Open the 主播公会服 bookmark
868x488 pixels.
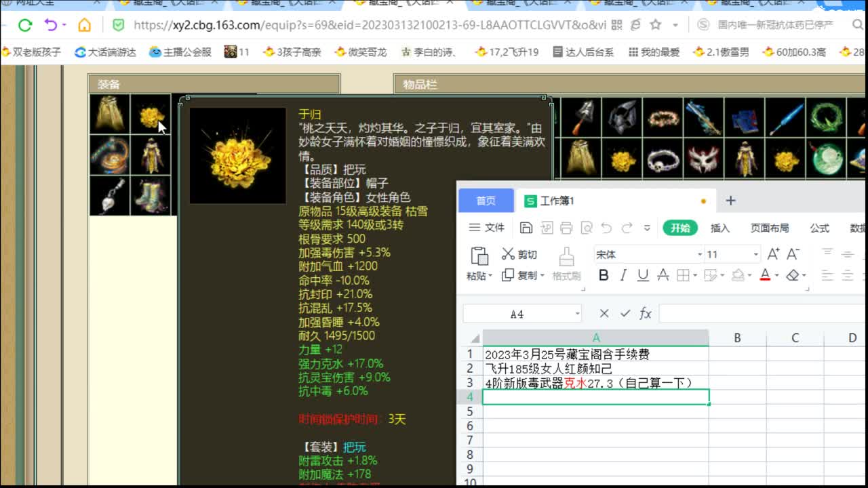180,52
